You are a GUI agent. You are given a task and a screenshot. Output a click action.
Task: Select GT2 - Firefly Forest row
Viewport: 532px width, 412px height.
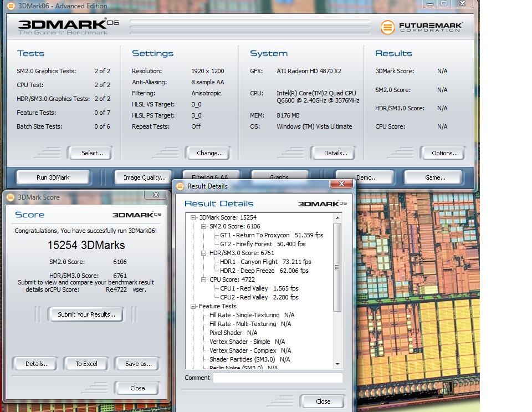click(263, 244)
